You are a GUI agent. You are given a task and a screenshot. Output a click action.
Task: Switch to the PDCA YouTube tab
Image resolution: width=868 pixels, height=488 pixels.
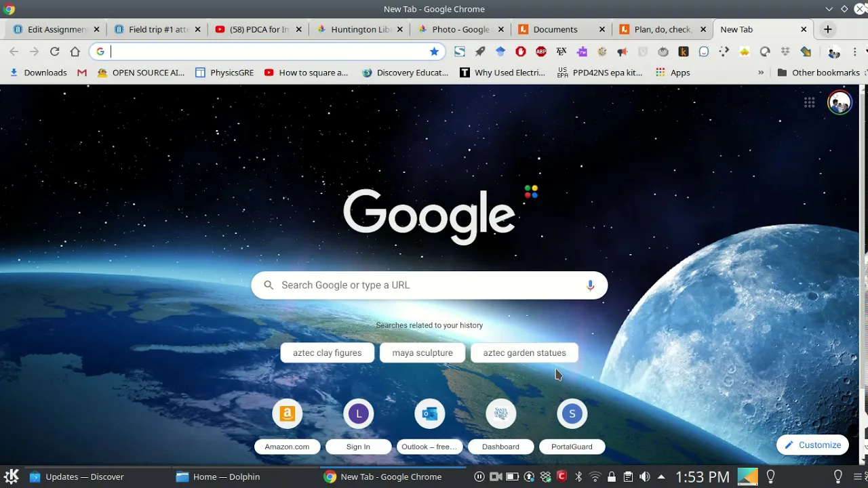pyautogui.click(x=259, y=29)
